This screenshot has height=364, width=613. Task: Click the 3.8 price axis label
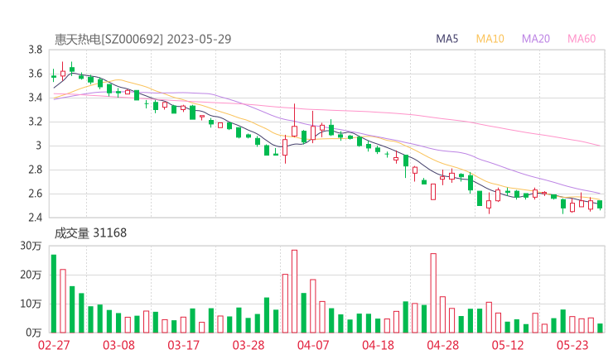click(35, 50)
